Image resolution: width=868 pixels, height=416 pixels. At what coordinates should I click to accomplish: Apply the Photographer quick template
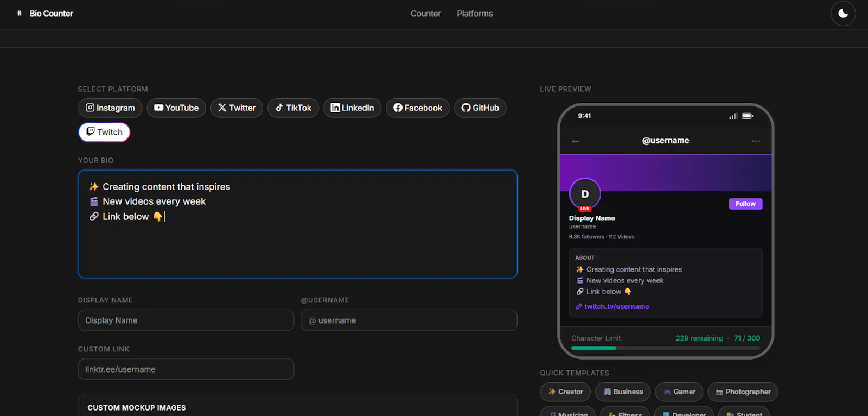[743, 392]
